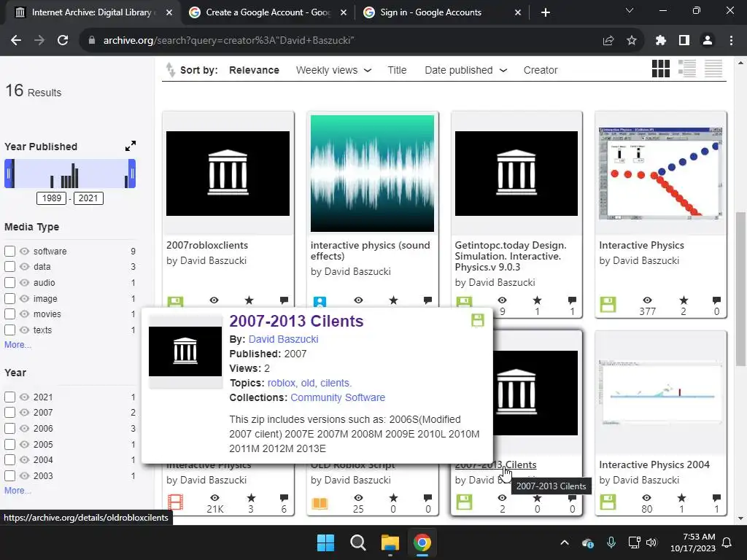Click David Baszucki link in popup
This screenshot has width=747, height=560.
click(284, 339)
